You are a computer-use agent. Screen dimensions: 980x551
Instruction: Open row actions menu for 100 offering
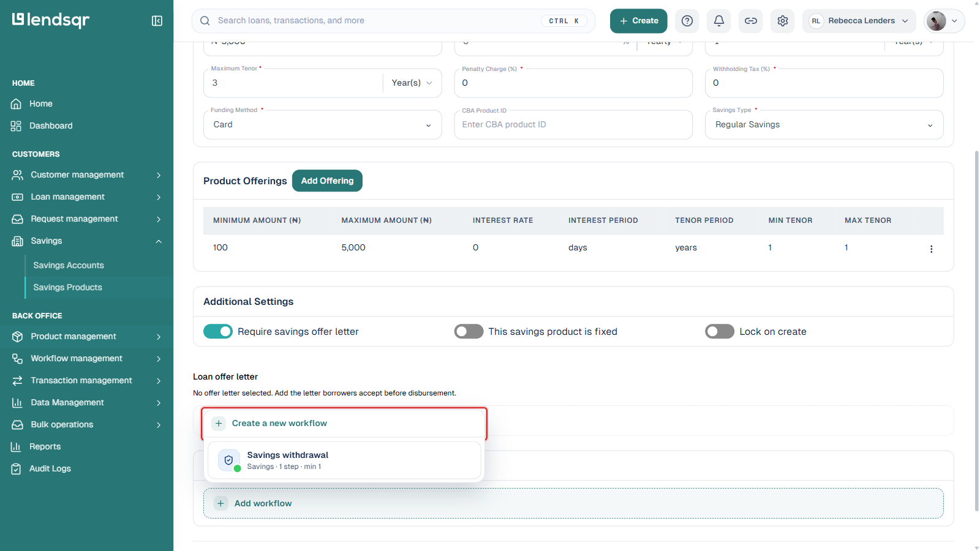pos(931,249)
